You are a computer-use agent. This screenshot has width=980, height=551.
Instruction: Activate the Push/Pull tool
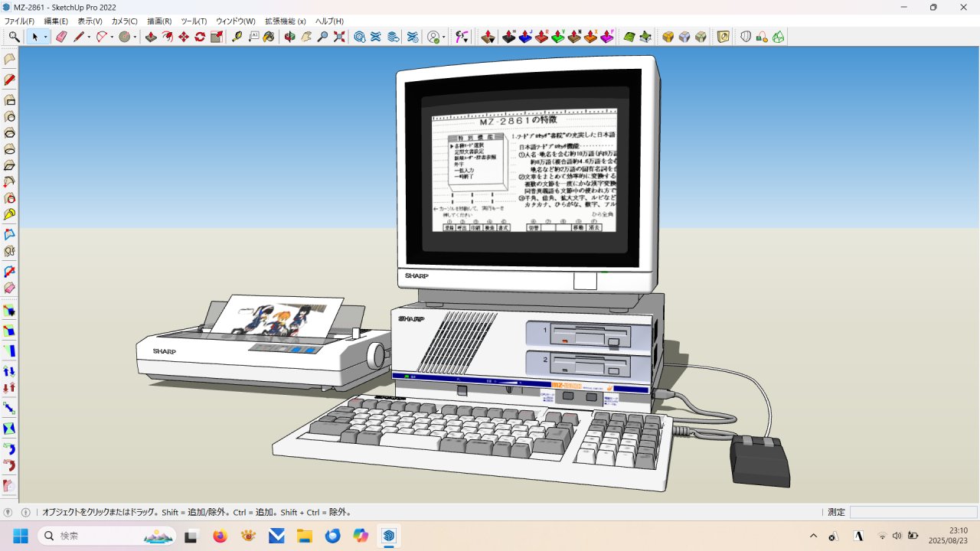tap(151, 37)
